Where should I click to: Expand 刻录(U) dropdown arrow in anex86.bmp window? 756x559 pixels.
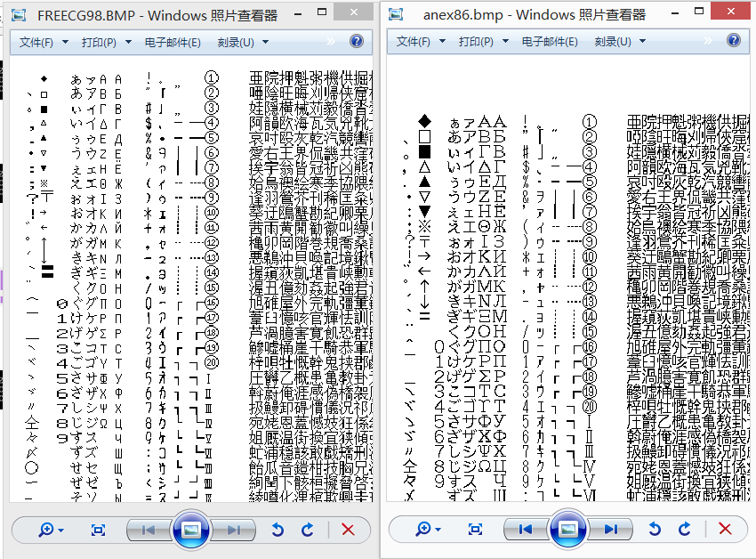point(642,42)
